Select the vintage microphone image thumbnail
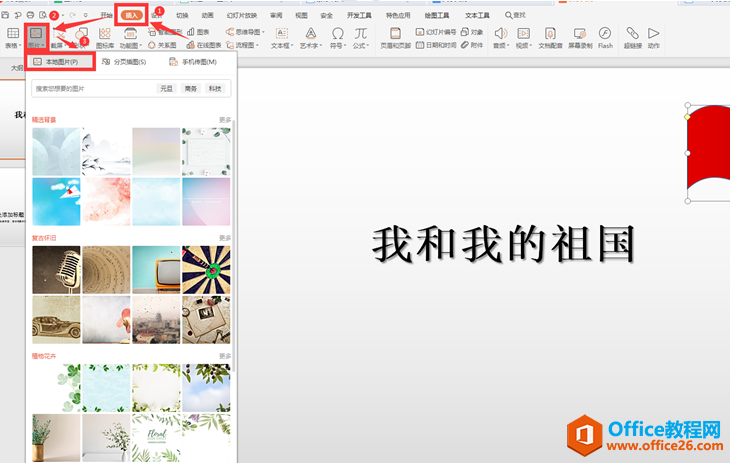This screenshot has width=730, height=463. point(56,269)
